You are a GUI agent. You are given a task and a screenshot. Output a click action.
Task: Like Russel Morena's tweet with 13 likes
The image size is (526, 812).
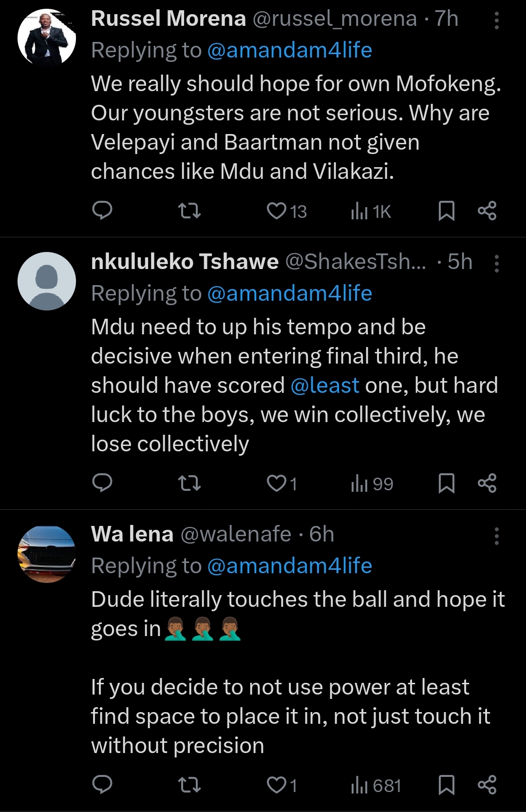coord(277,211)
